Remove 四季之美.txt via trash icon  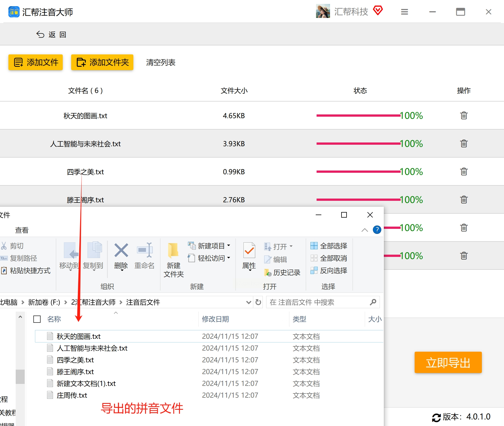(x=464, y=172)
